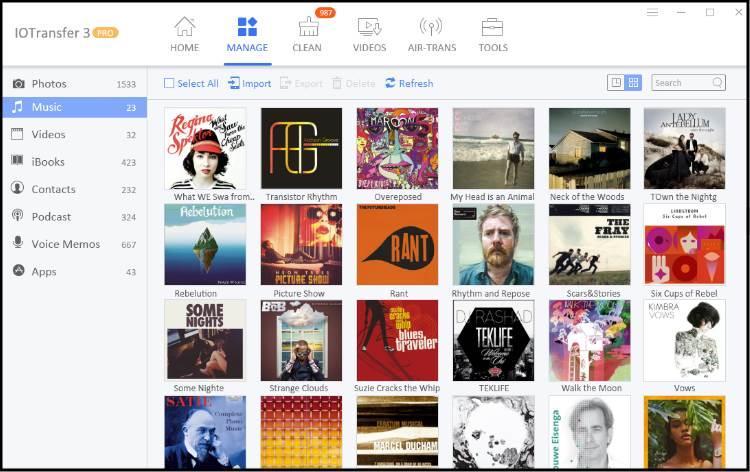Select Kimbra Vows album cover

point(684,340)
